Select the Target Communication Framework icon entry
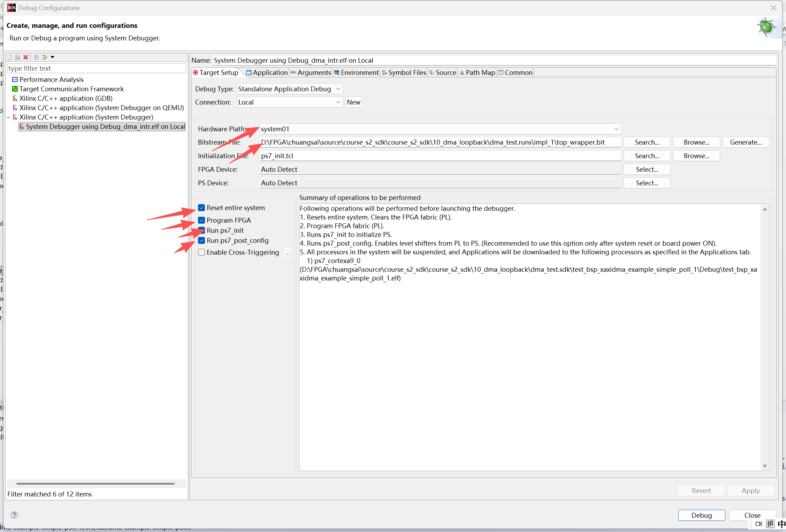The image size is (786, 532). coord(15,89)
